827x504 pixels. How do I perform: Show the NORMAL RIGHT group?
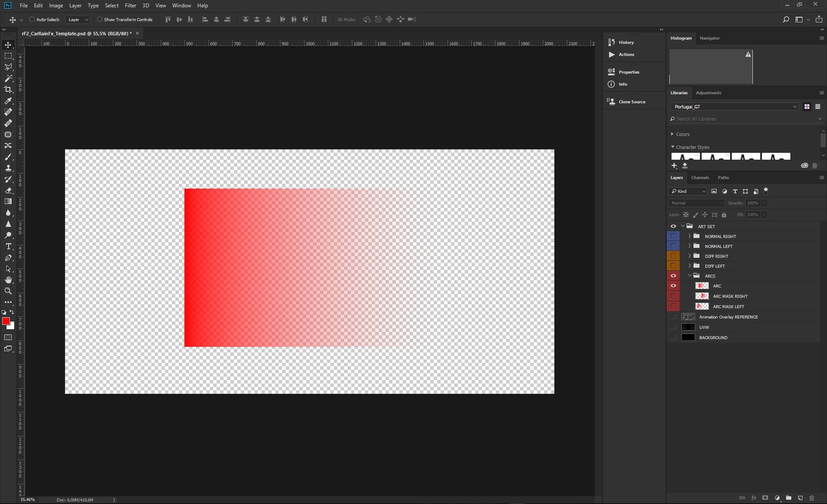click(673, 236)
